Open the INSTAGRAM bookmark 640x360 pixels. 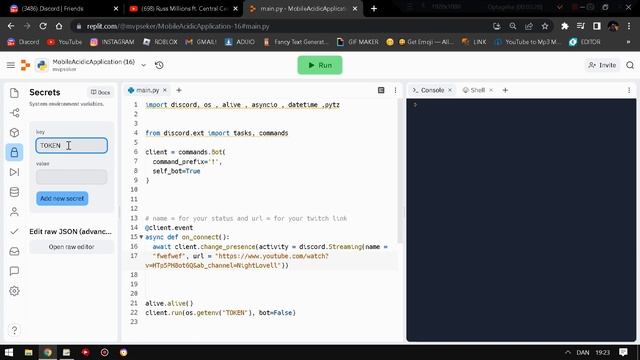click(112, 42)
